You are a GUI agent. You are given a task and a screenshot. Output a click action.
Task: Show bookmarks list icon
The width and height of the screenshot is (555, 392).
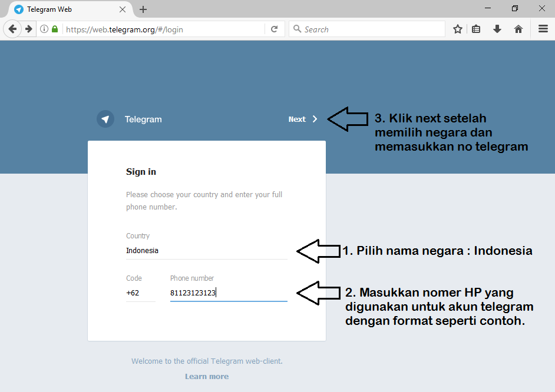point(476,29)
